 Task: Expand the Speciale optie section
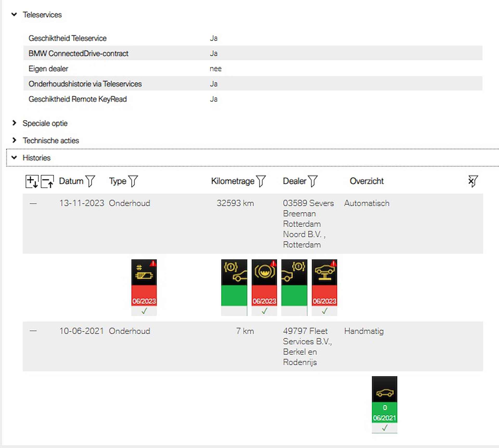click(14, 123)
